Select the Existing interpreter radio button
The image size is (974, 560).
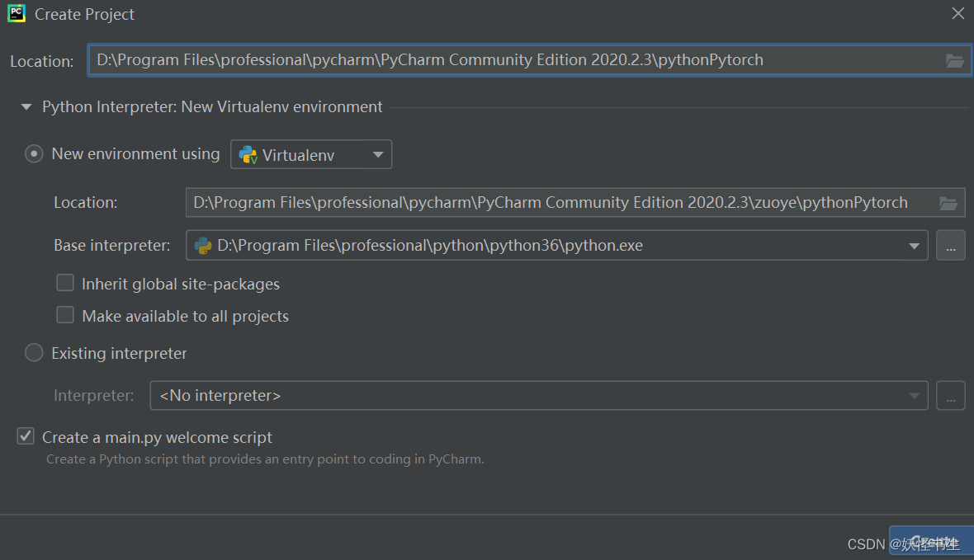(x=34, y=353)
